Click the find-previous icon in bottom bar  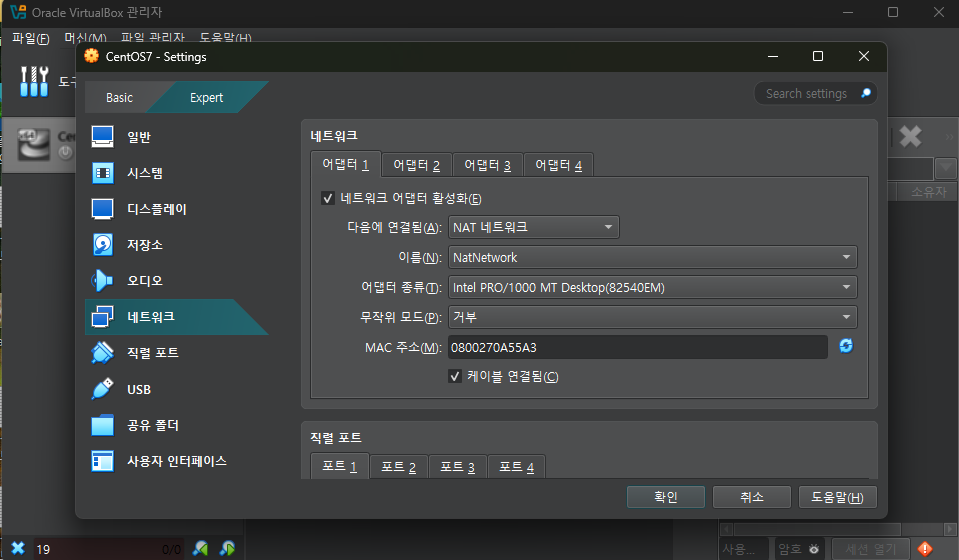coord(201,548)
